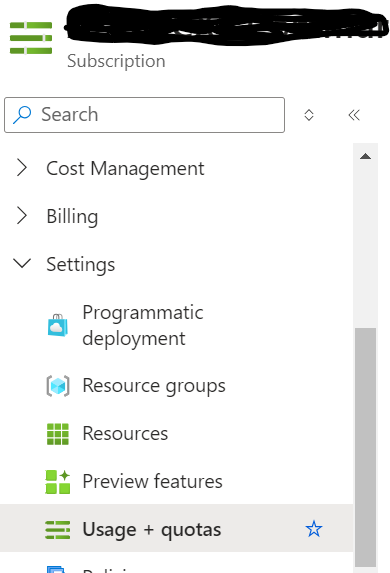Click the green subscription quota icon at top
Image resolution: width=390 pixels, height=573 pixels.
[x=31, y=38]
